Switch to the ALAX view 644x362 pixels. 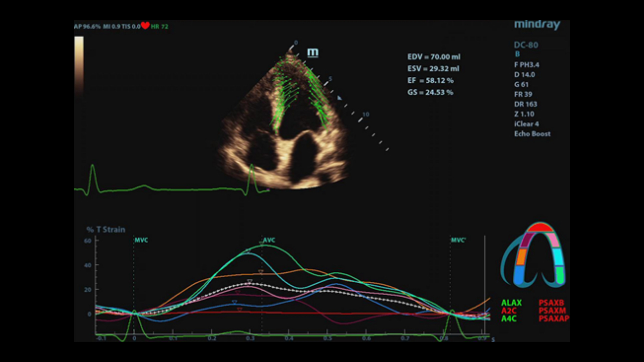tap(511, 303)
